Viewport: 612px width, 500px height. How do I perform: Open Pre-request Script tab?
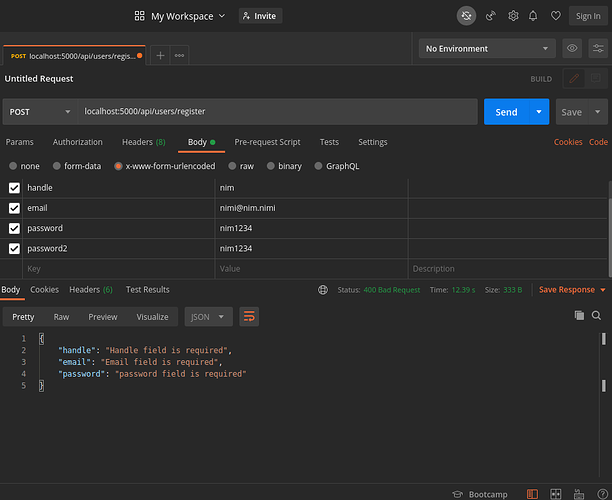(267, 142)
